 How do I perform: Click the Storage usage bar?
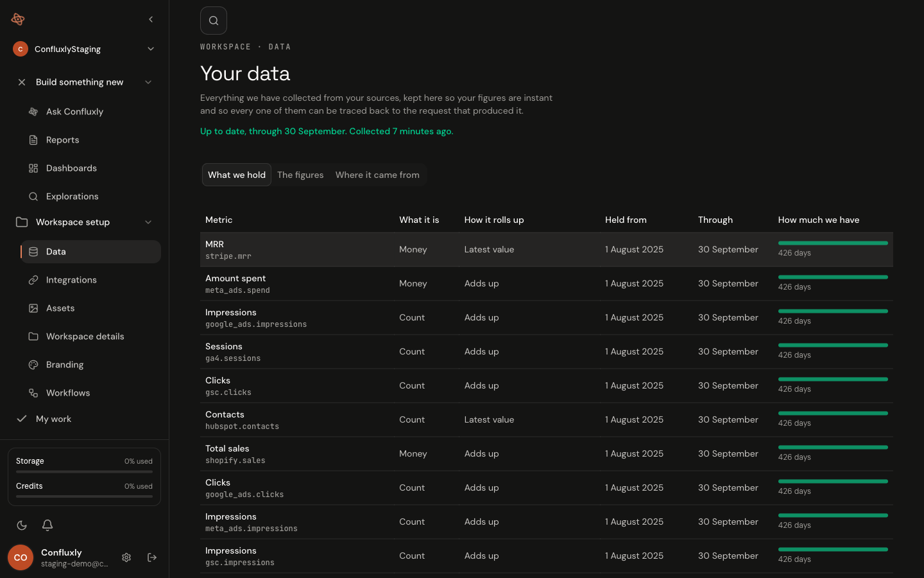[x=84, y=471]
